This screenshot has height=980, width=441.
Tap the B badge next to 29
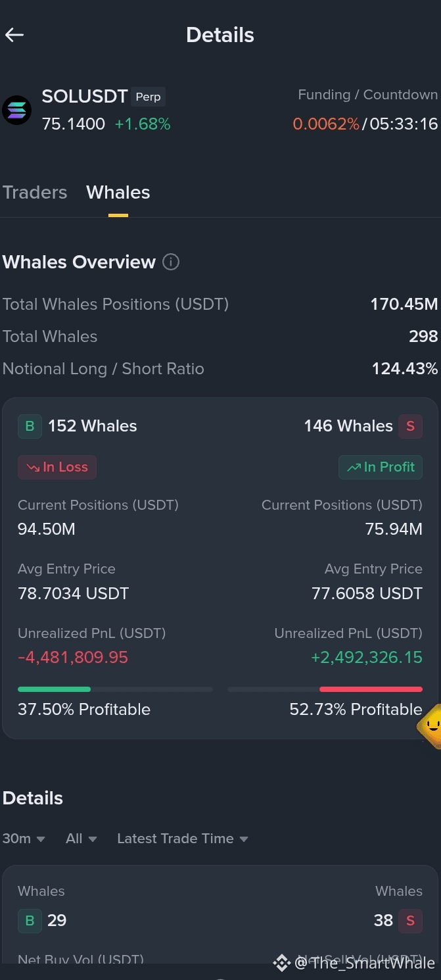(x=30, y=920)
